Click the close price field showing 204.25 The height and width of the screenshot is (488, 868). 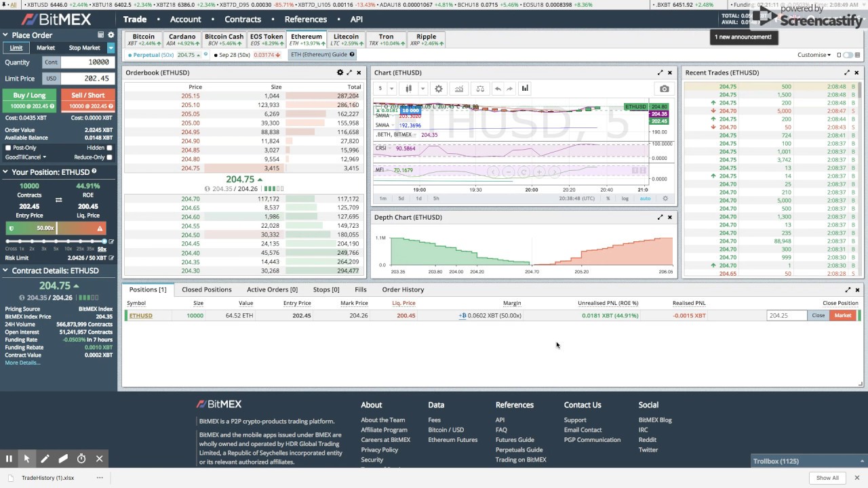787,315
